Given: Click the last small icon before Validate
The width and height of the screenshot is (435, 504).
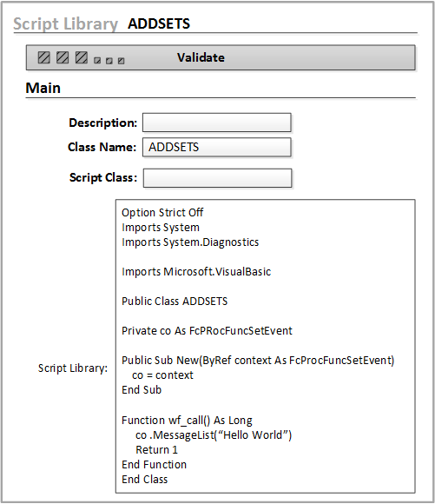Looking at the screenshot, I should point(121,61).
